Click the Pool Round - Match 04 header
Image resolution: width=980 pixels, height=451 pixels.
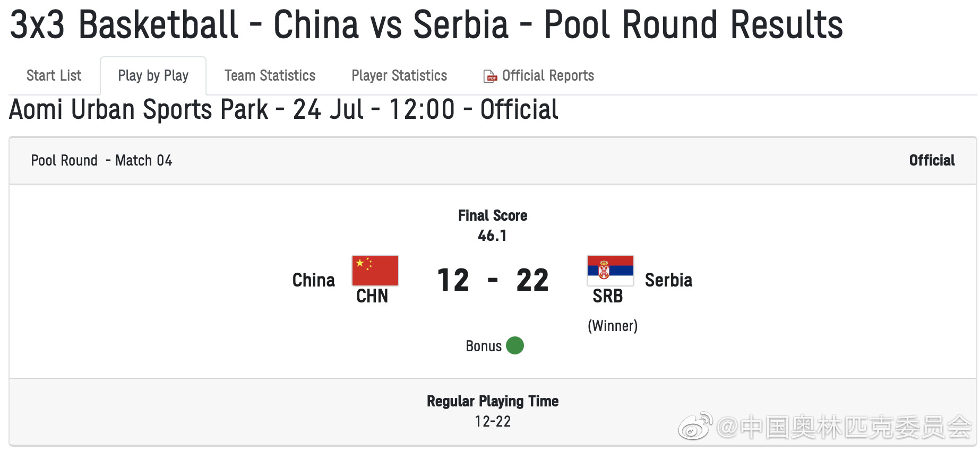(101, 160)
